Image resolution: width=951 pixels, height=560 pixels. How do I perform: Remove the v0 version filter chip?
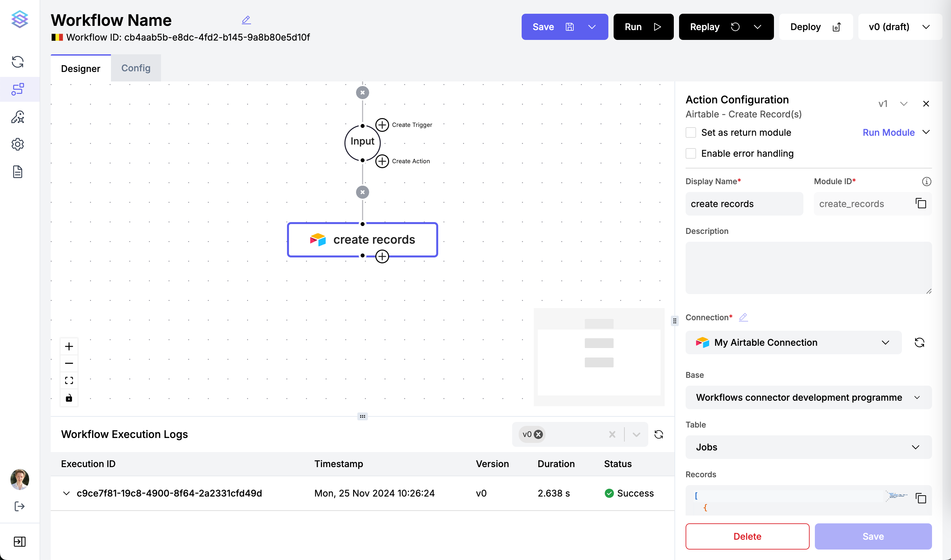tap(538, 434)
